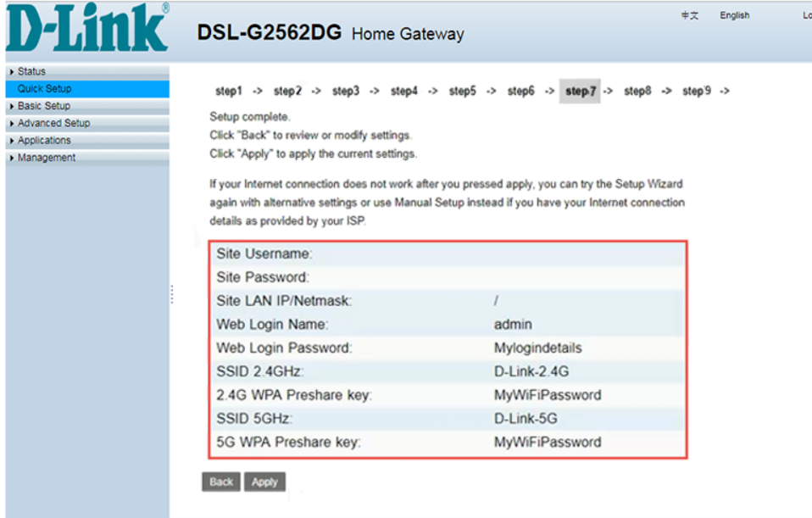
Task: Expand the Advanced Setup arrow
Action: [12, 123]
